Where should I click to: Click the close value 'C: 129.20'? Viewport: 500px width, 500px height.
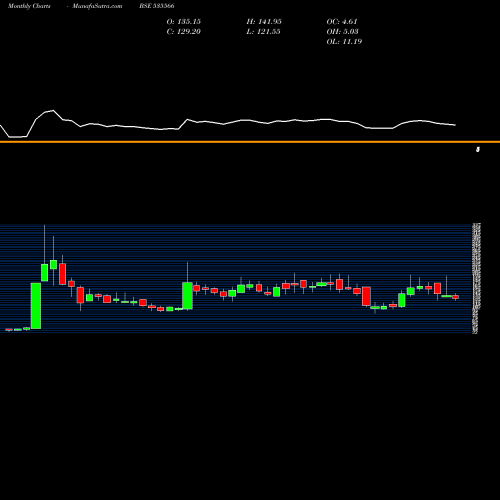tap(184, 32)
